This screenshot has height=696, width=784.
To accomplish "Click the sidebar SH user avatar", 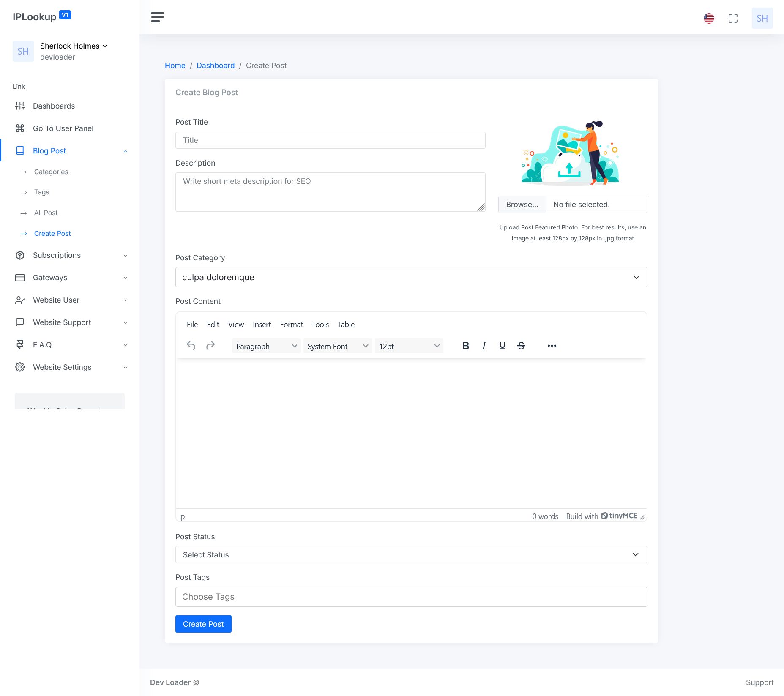I will [23, 51].
